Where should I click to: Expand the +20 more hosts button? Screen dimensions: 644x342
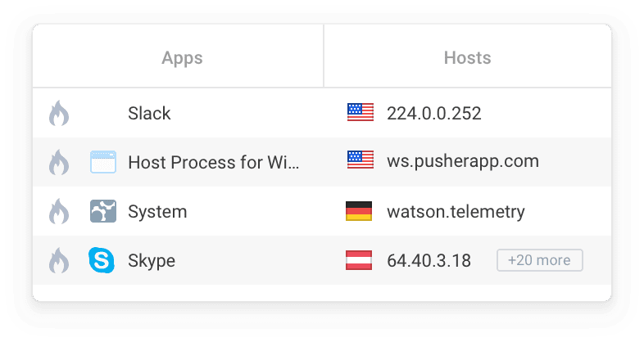(540, 260)
